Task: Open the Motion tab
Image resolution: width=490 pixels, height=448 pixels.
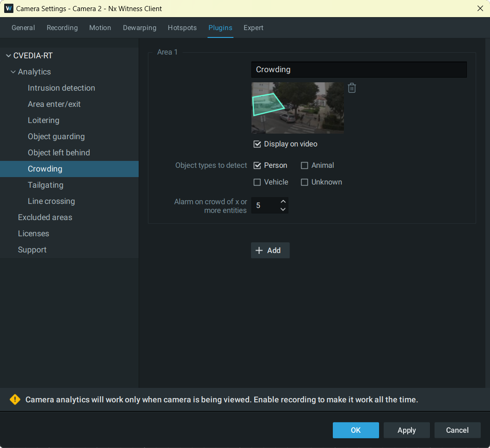Action: [x=100, y=28]
